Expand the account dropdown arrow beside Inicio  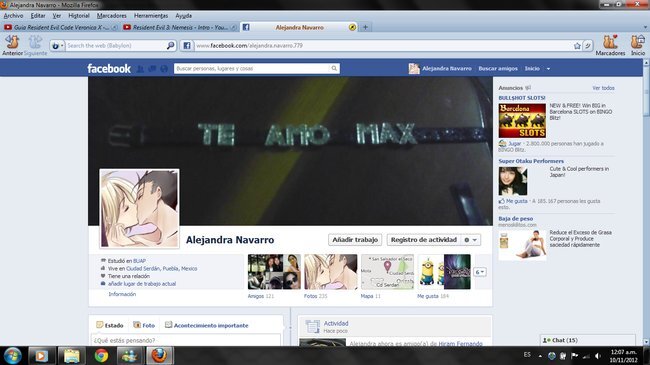548,69
